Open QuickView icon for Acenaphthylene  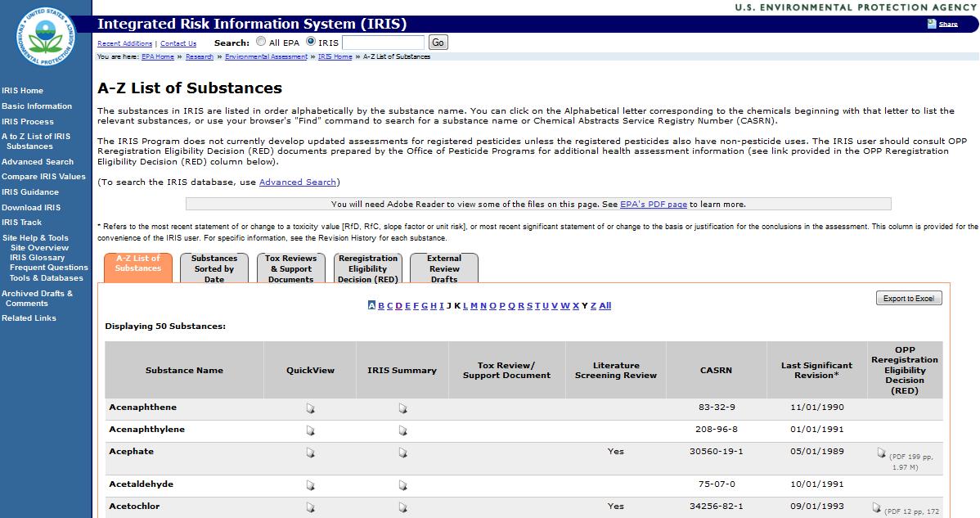310,430
